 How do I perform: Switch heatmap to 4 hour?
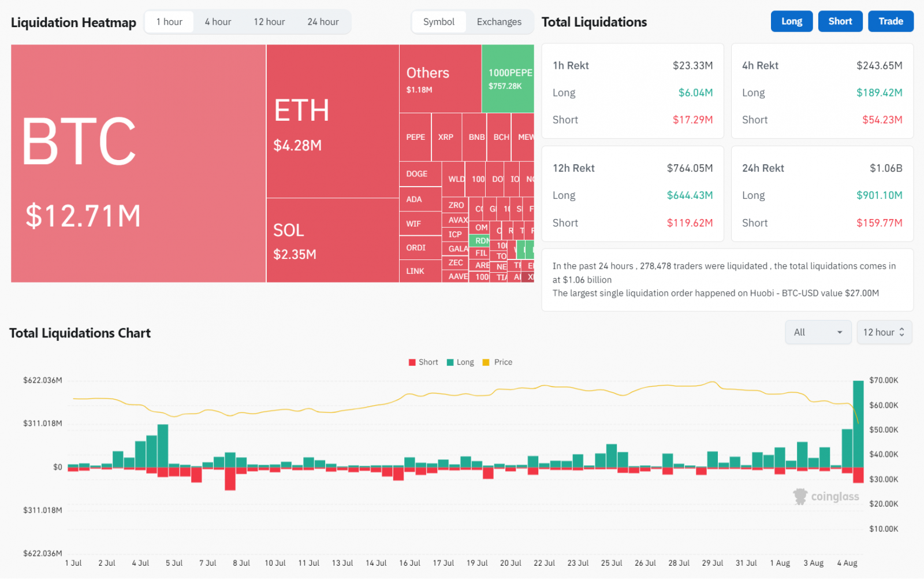[x=218, y=22]
